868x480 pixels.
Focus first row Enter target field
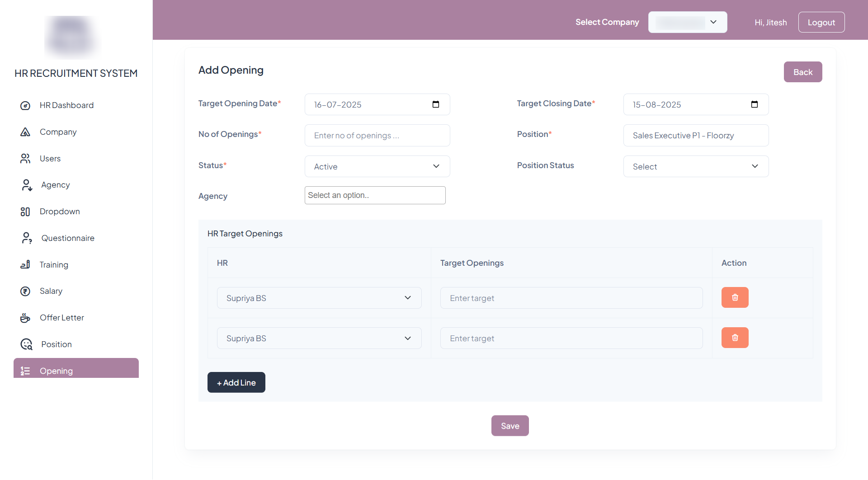(x=571, y=298)
